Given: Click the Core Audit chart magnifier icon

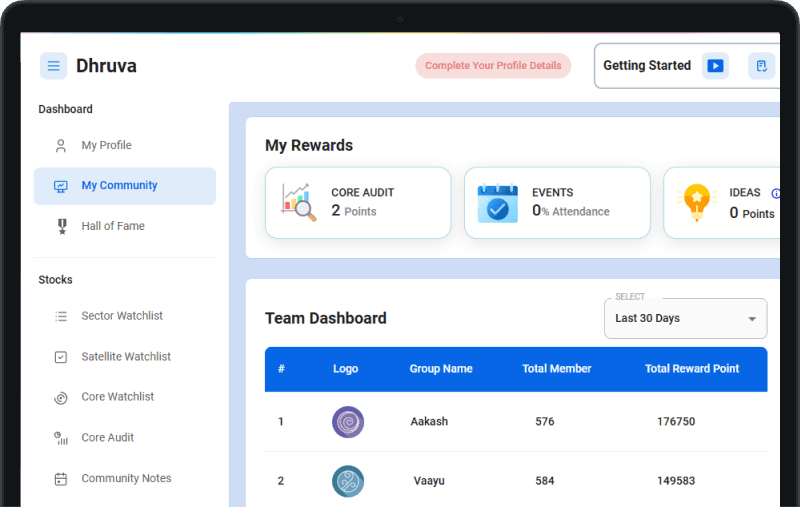Looking at the screenshot, I should point(298,202).
